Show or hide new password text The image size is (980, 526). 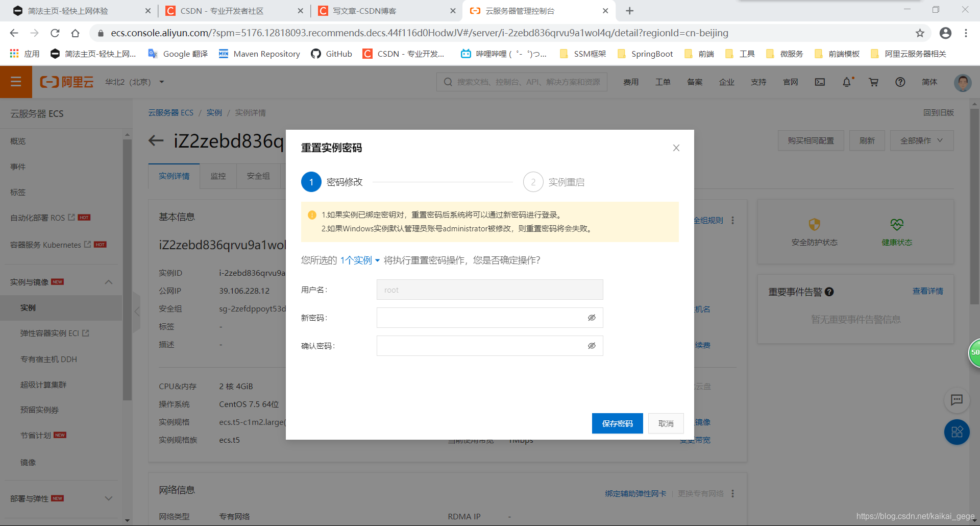592,318
